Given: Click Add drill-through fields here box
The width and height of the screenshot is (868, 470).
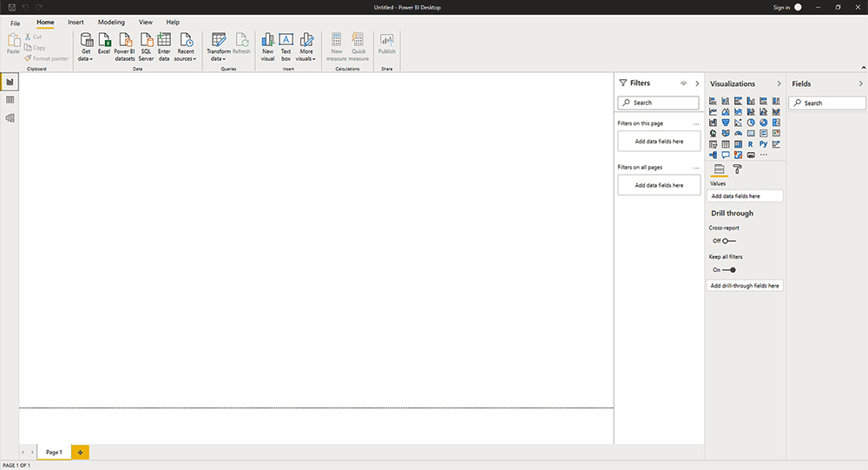Looking at the screenshot, I should click(x=745, y=286).
